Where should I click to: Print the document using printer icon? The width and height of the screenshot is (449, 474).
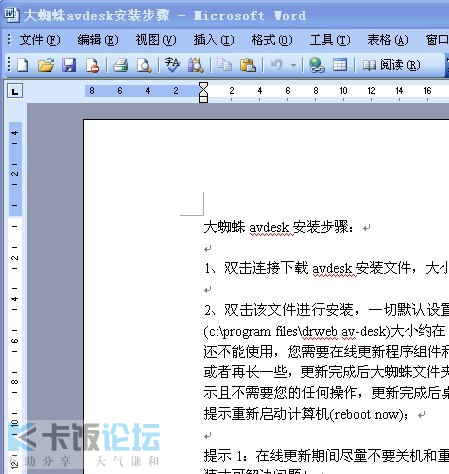120,65
